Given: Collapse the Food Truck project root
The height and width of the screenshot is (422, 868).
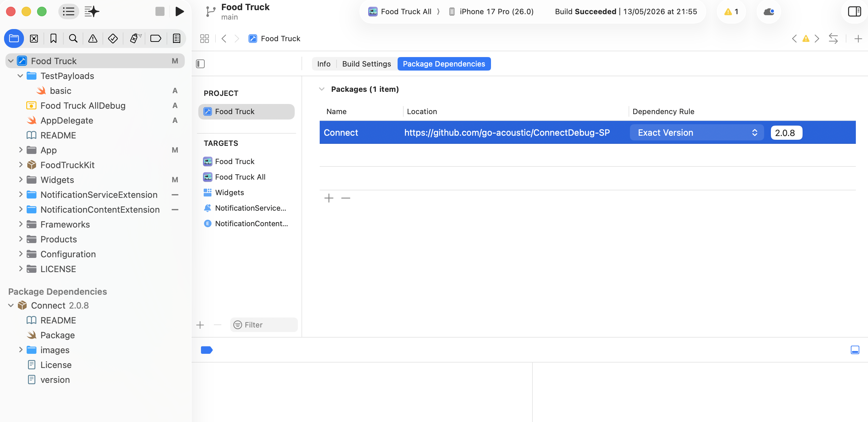Looking at the screenshot, I should pyautogui.click(x=11, y=61).
